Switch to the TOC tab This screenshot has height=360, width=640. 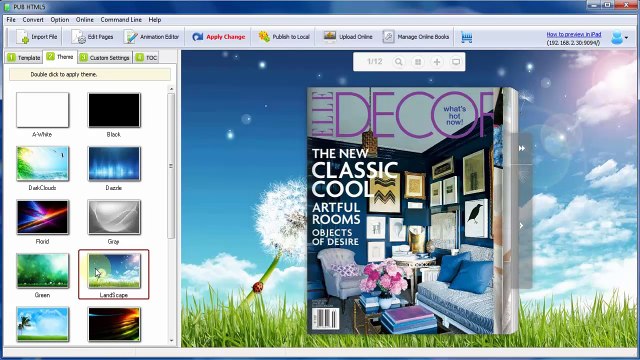coord(146,58)
